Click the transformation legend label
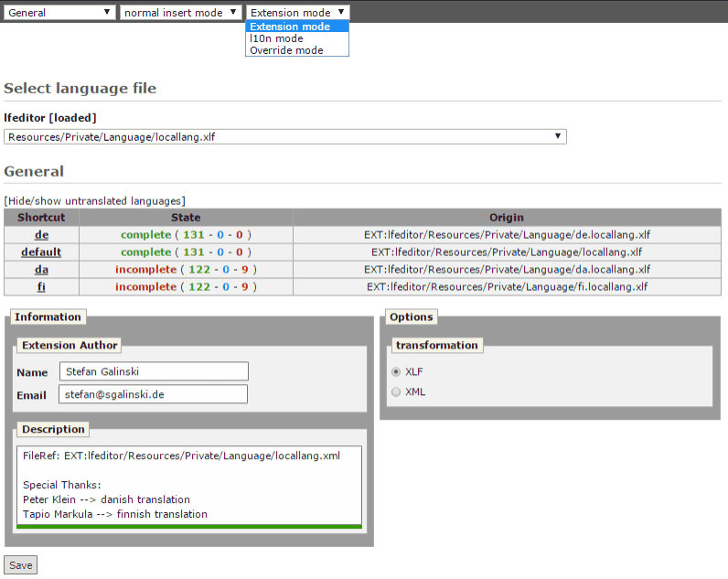Image resolution: width=728 pixels, height=579 pixels. (437, 345)
